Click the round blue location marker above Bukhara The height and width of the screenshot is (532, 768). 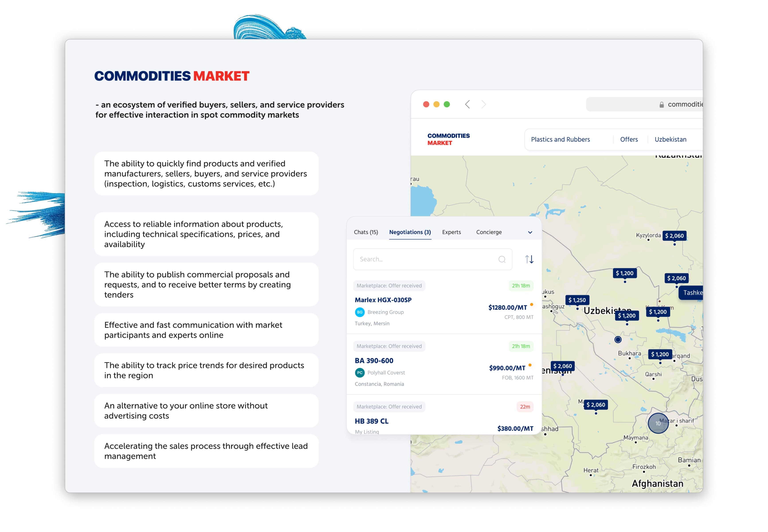[x=618, y=340]
